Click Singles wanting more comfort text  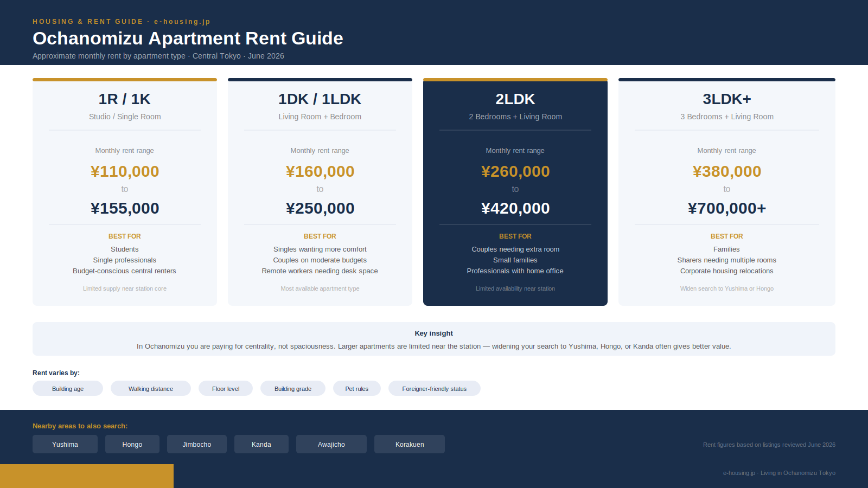[x=320, y=249]
